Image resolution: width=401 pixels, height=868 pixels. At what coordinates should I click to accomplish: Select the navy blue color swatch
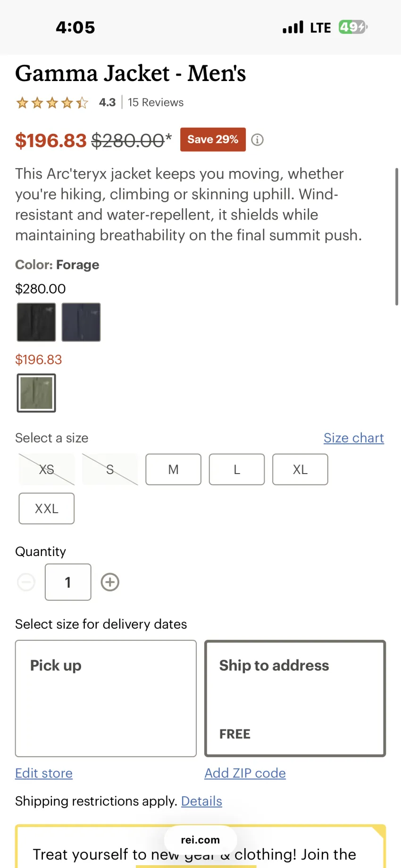coord(81,322)
